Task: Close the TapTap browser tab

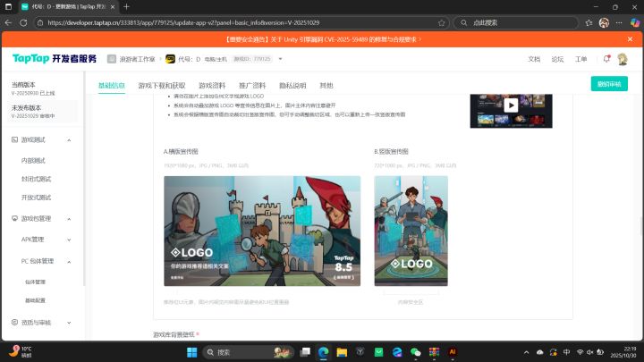Action: [x=113, y=7]
